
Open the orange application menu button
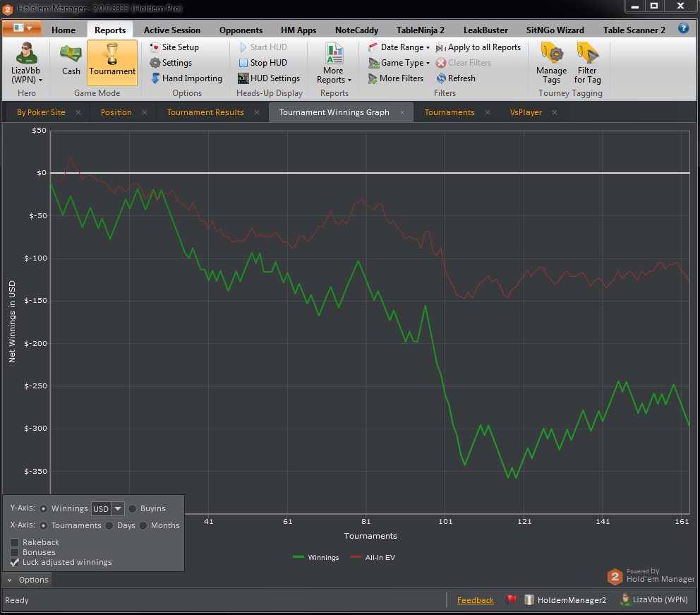click(x=22, y=28)
